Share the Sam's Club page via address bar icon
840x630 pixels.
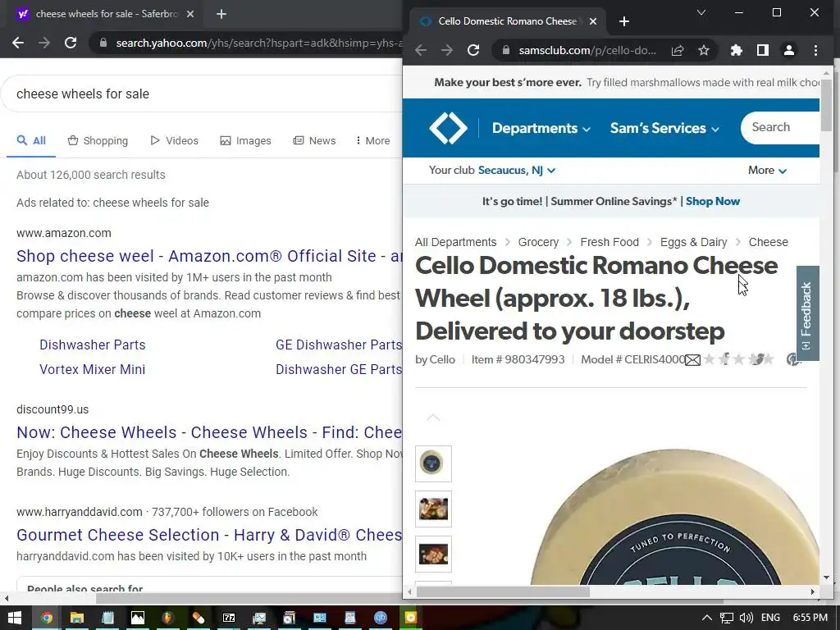(x=678, y=50)
